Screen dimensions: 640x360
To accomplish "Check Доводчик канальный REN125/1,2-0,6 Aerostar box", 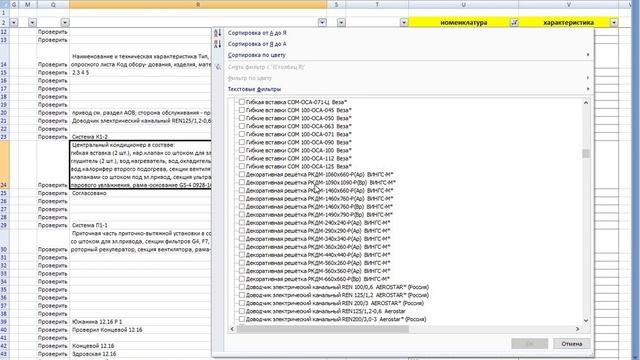I will pos(242,311).
